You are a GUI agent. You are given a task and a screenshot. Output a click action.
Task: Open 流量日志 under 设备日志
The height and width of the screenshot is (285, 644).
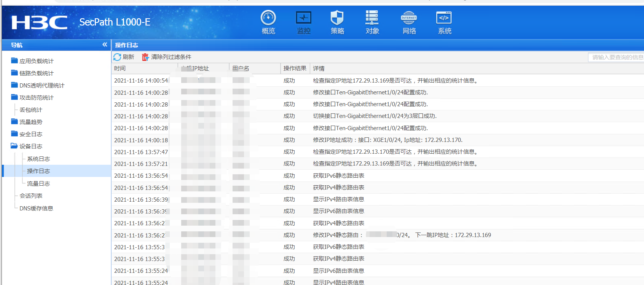[38, 183]
